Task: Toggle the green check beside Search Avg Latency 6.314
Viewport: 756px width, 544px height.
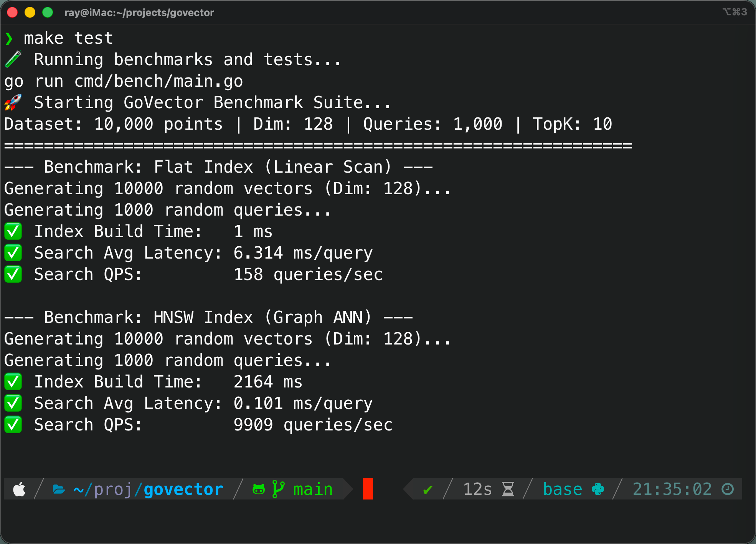Action: point(13,253)
